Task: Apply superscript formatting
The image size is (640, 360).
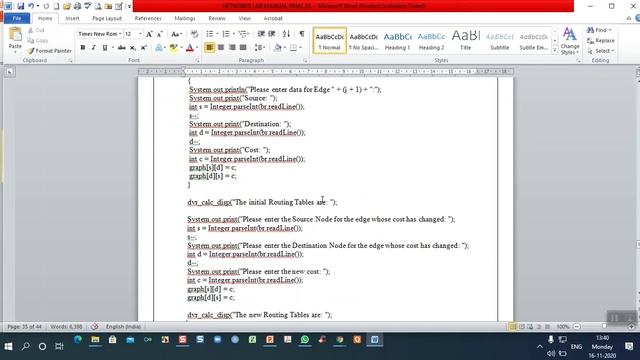Action: (143, 48)
